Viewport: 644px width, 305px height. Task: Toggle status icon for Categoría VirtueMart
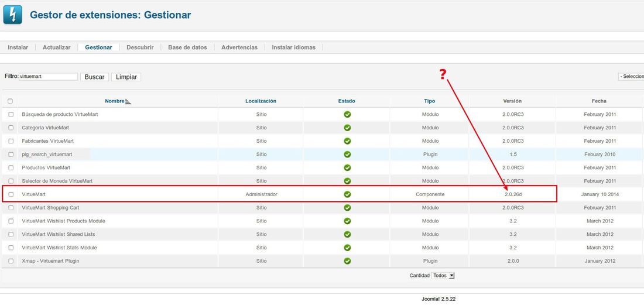347,128
